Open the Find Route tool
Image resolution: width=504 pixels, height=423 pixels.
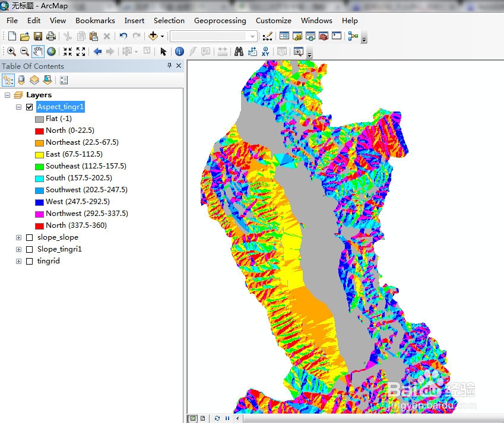pos(252,52)
